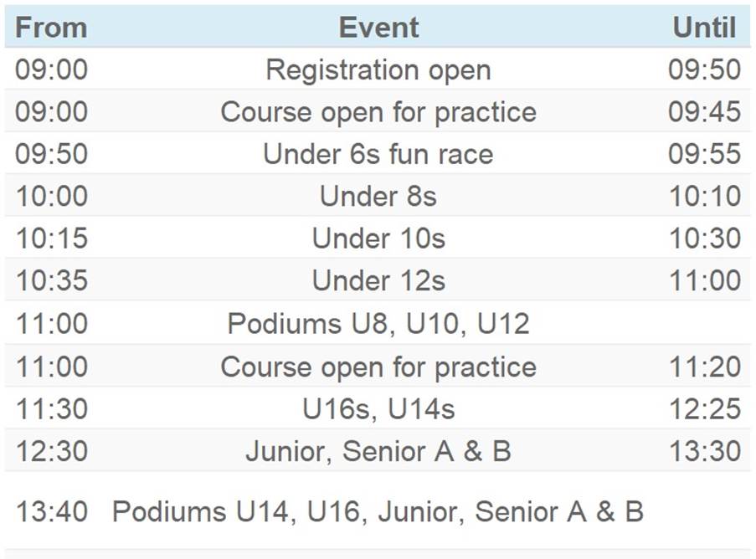The height and width of the screenshot is (559, 756).
Task: Click the "Until" column header
Action: tap(704, 28)
